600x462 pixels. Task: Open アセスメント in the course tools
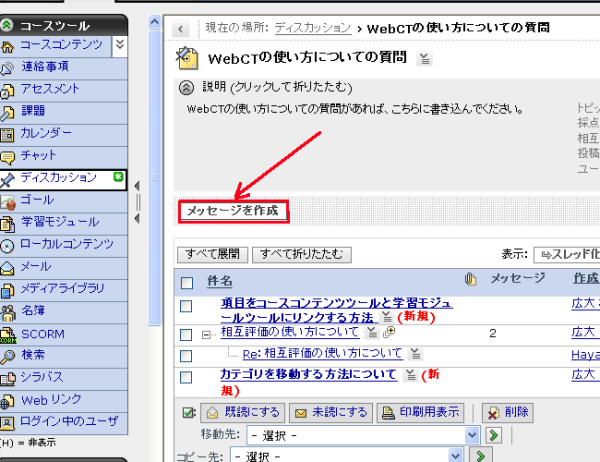50,89
